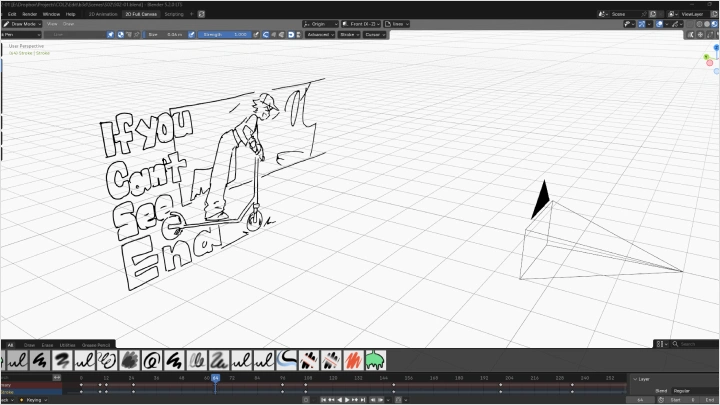720x405 pixels.
Task: Toggle the timeline channel filter arrows
Action: coord(56,377)
